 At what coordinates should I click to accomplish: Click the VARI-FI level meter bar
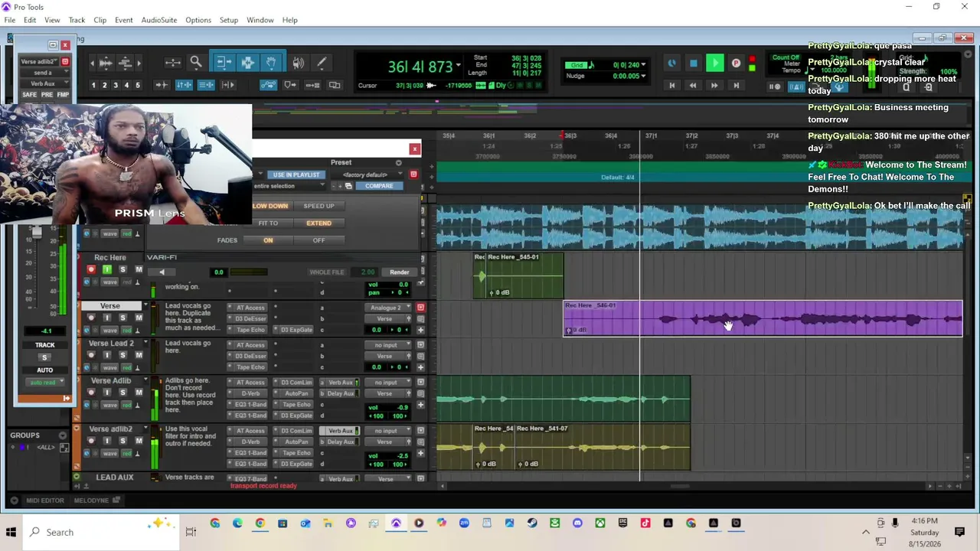249,272
